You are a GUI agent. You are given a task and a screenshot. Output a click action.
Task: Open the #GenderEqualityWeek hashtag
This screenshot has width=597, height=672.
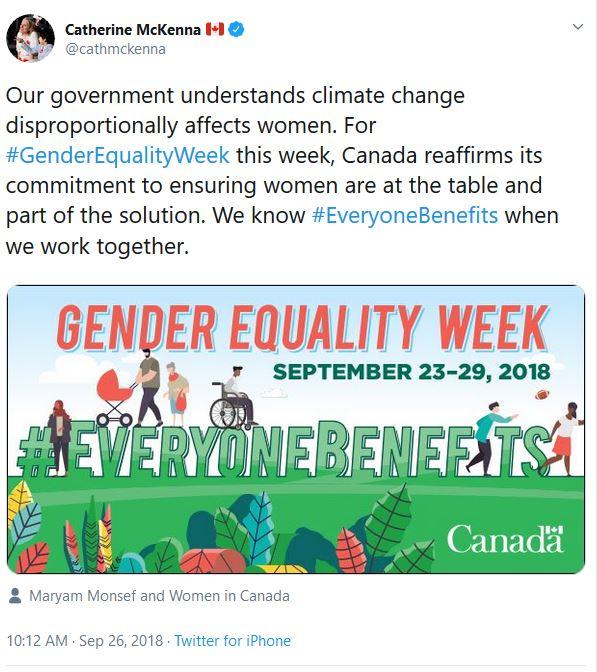[118, 155]
